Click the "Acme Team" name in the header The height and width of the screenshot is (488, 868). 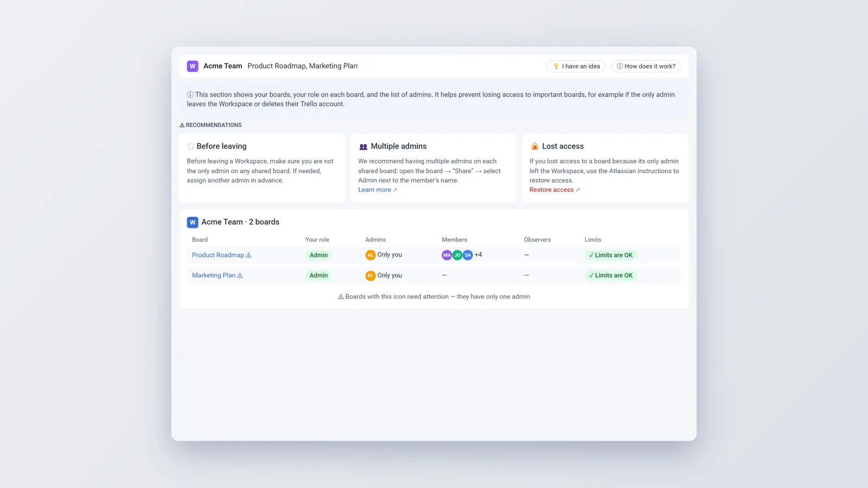coord(223,66)
